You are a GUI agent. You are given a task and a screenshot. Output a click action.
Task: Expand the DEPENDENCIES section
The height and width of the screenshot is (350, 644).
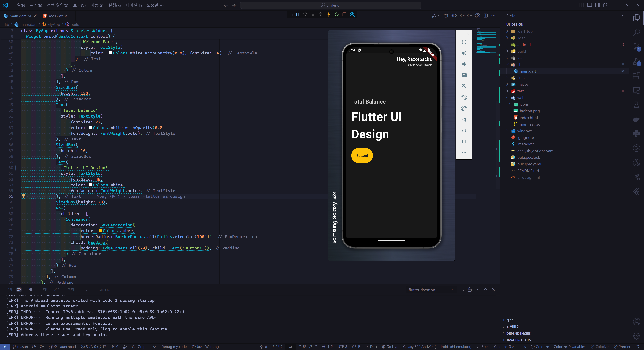(x=518, y=334)
